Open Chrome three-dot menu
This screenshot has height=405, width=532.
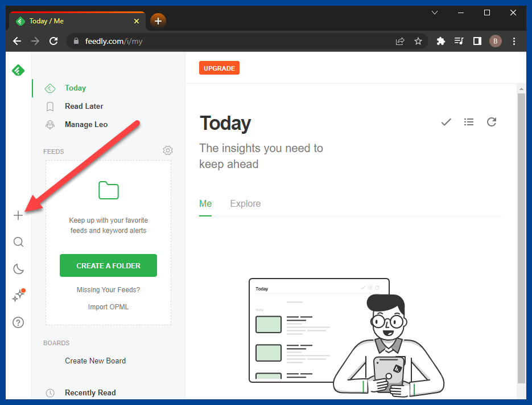coord(514,42)
